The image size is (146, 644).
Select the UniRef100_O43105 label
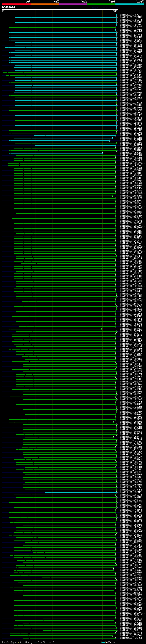coord(131,445)
